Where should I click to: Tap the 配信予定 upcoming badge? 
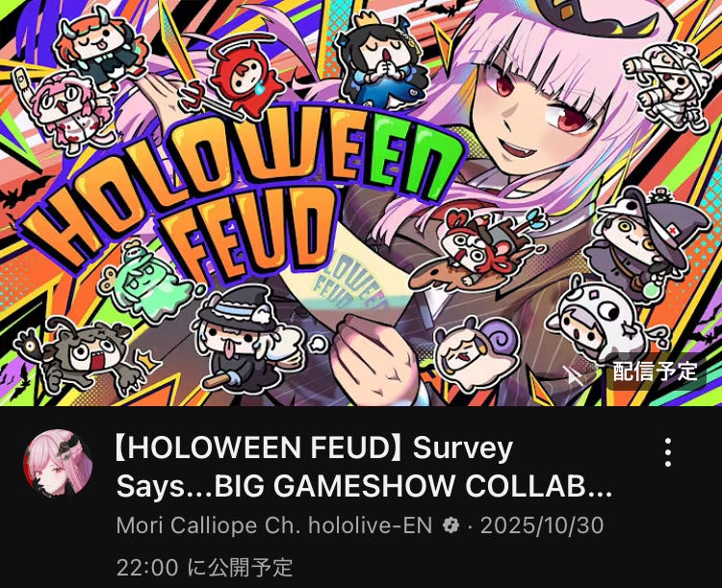tap(655, 371)
